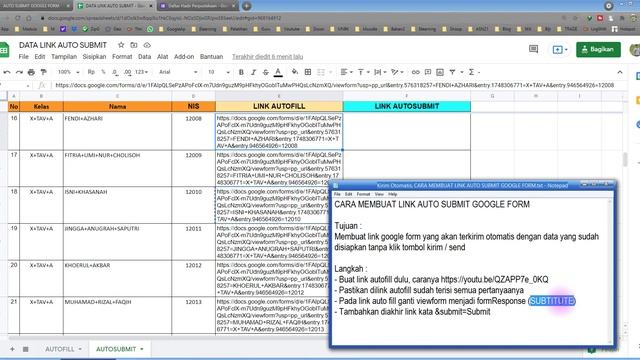Open the vertical align dropdown

tap(363, 72)
